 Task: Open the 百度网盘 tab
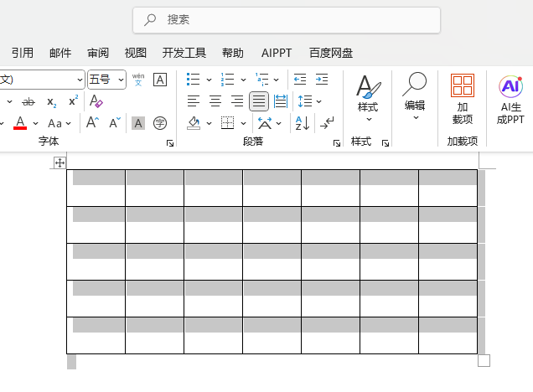tap(331, 53)
